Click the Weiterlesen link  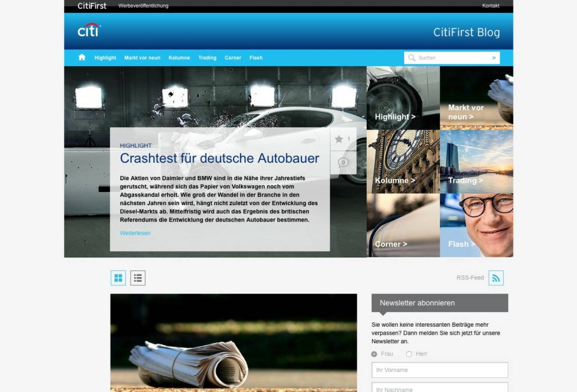coord(135,233)
